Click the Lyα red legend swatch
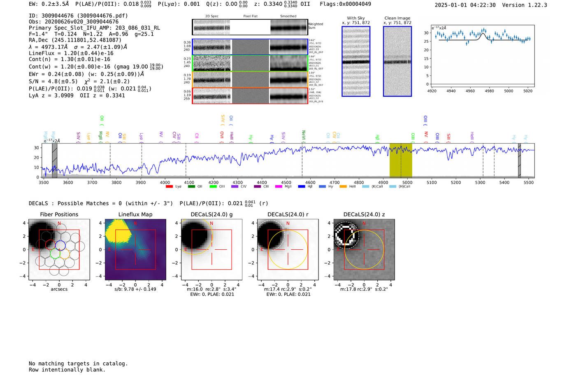The image size is (576, 392). click(x=169, y=187)
